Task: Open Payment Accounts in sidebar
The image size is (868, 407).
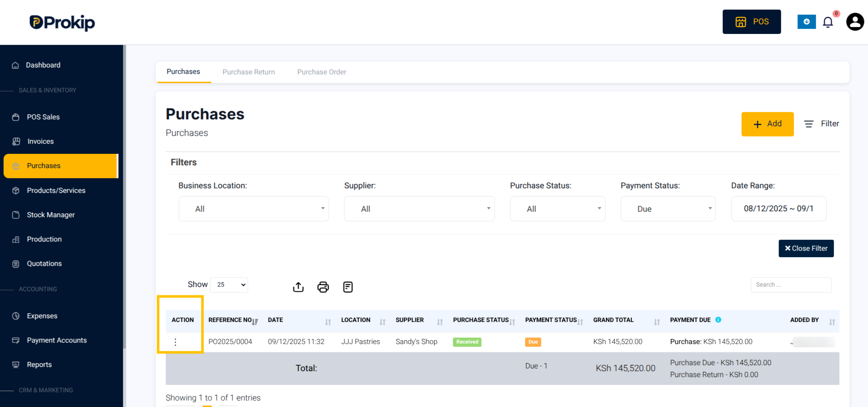Action: click(x=57, y=340)
